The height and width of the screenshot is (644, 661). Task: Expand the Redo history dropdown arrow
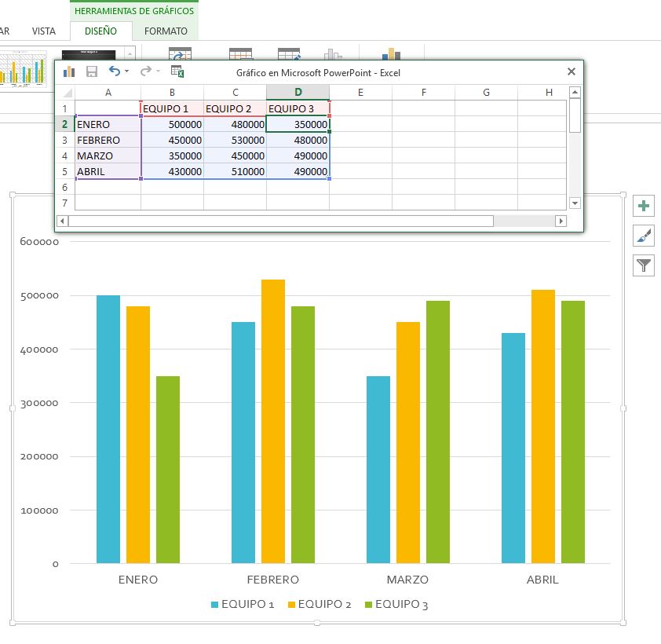[x=158, y=72]
